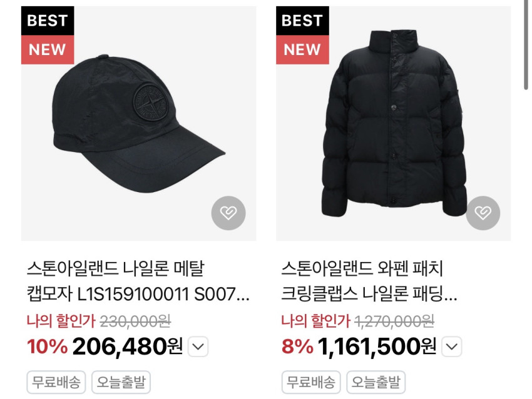Image resolution: width=532 pixels, height=399 pixels.
Task: Select 무료배송 tag under the cap
Action: point(56,382)
